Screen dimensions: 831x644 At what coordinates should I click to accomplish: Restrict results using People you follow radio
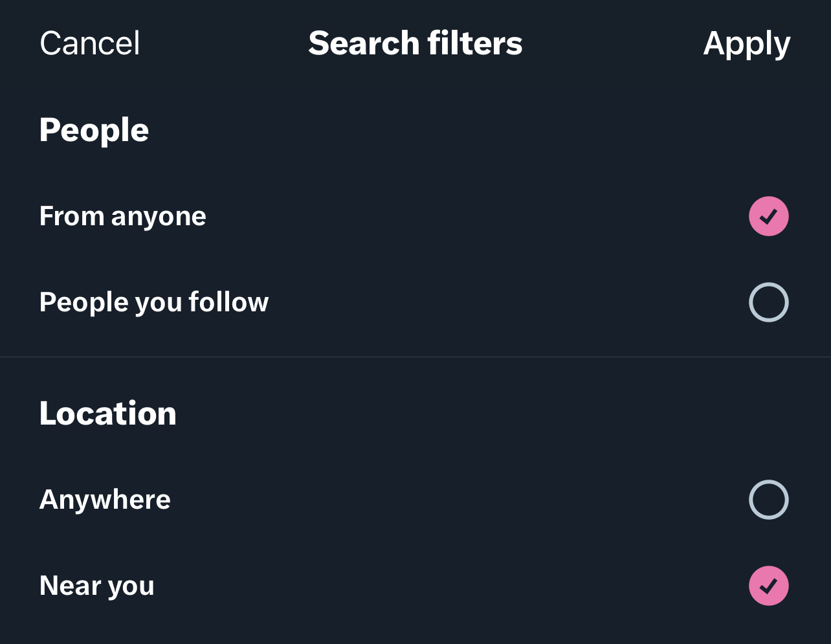click(769, 302)
